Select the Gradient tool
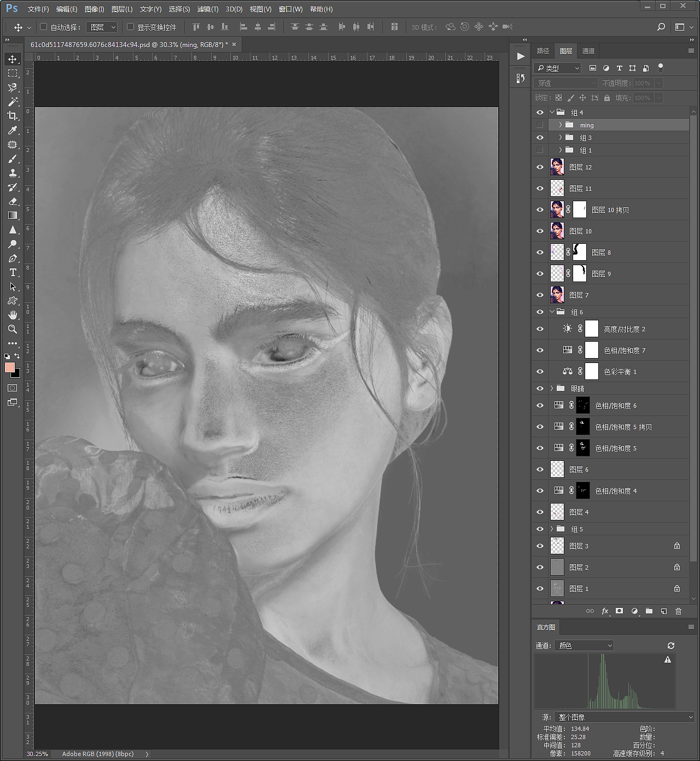The image size is (700, 761). point(13,215)
